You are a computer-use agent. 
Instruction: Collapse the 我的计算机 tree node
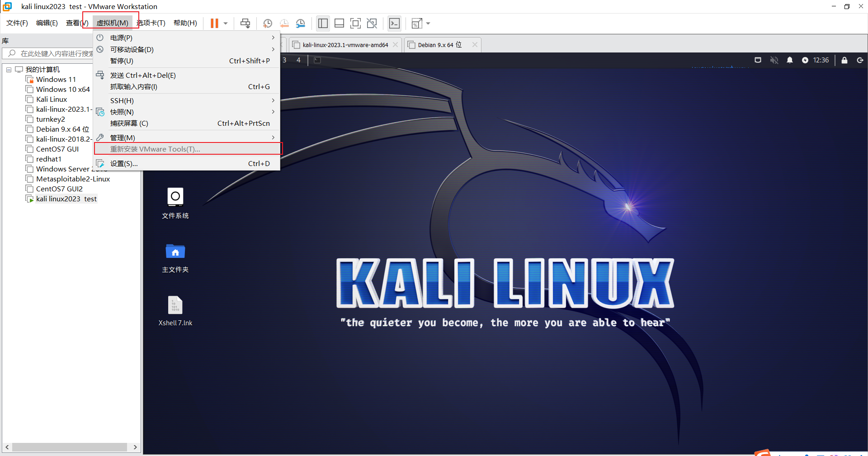click(9, 70)
